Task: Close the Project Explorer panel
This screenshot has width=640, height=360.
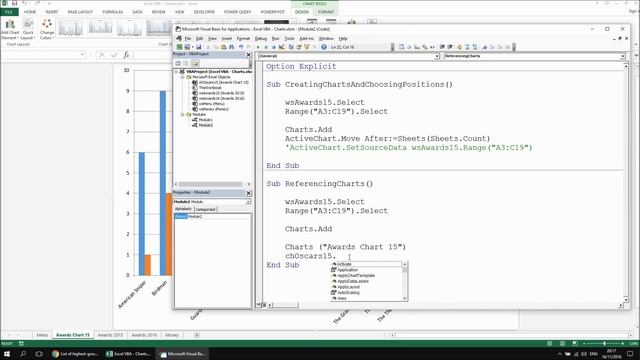Action: point(249,54)
